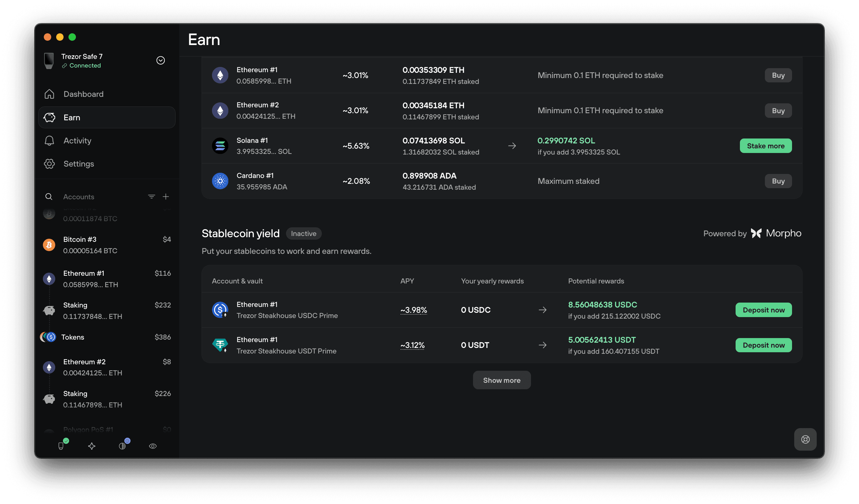Click the Connected status under Trezor Safe 7
The width and height of the screenshot is (859, 504).
click(x=81, y=65)
